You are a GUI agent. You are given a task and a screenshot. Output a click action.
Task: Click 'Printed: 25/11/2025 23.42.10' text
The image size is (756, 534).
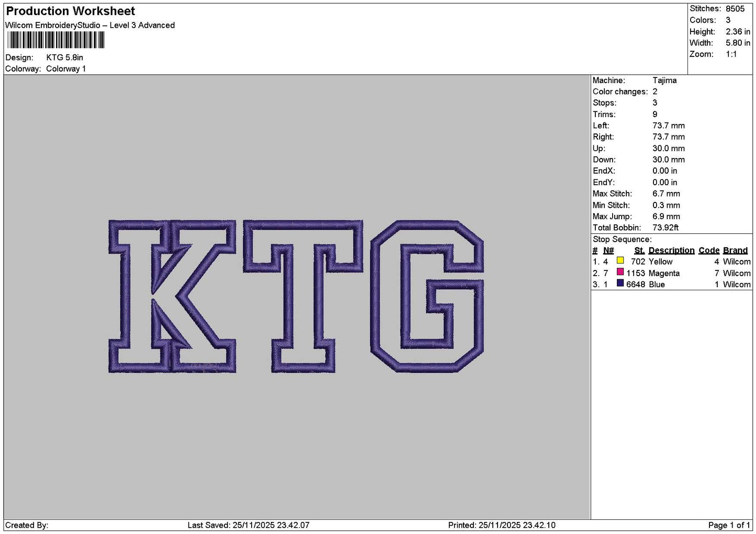[x=502, y=525]
